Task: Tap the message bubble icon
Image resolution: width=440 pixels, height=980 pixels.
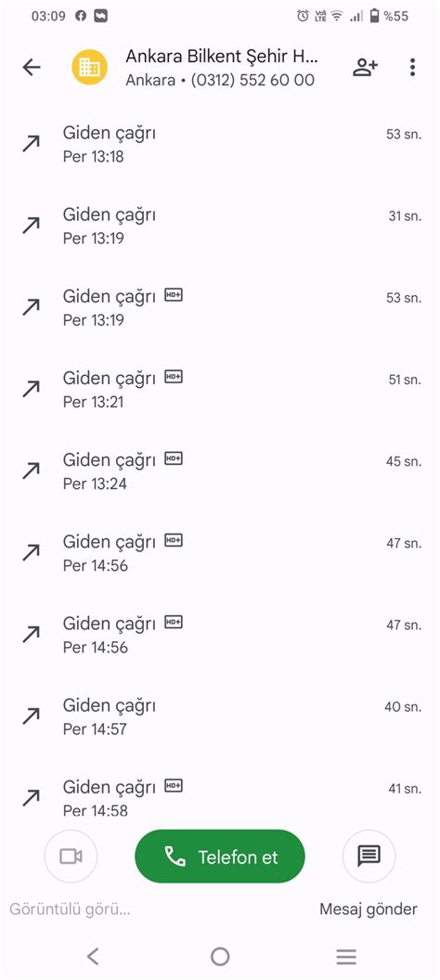Action: point(369,857)
